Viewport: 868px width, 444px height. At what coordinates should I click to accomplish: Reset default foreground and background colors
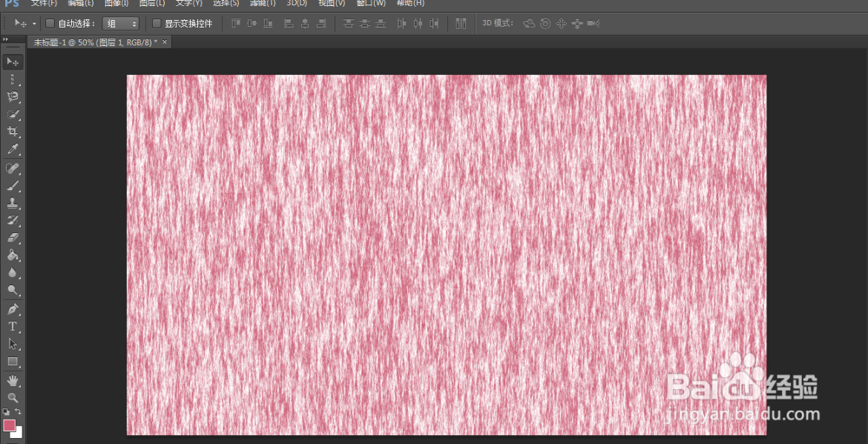coord(6,412)
